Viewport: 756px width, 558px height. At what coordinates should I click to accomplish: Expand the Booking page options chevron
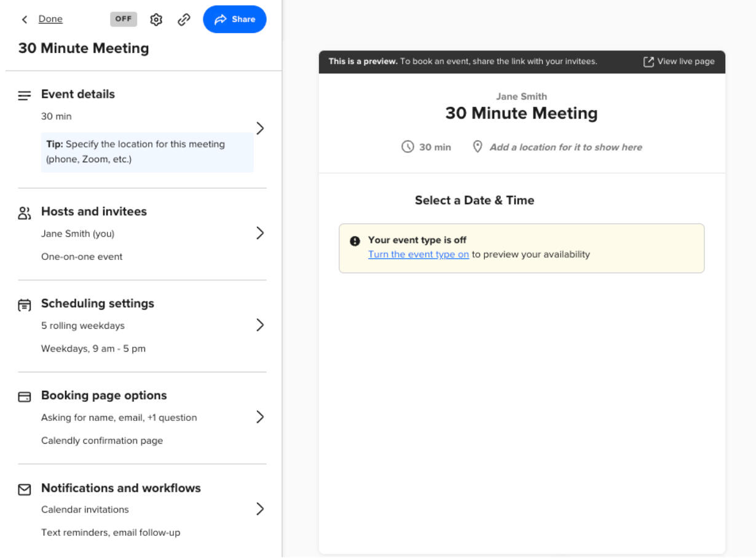click(260, 417)
